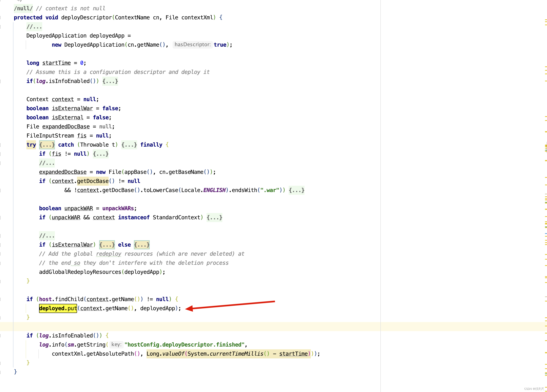Click the instanceof keyword
Viewport: 547px width, 392px height.
(x=134, y=218)
